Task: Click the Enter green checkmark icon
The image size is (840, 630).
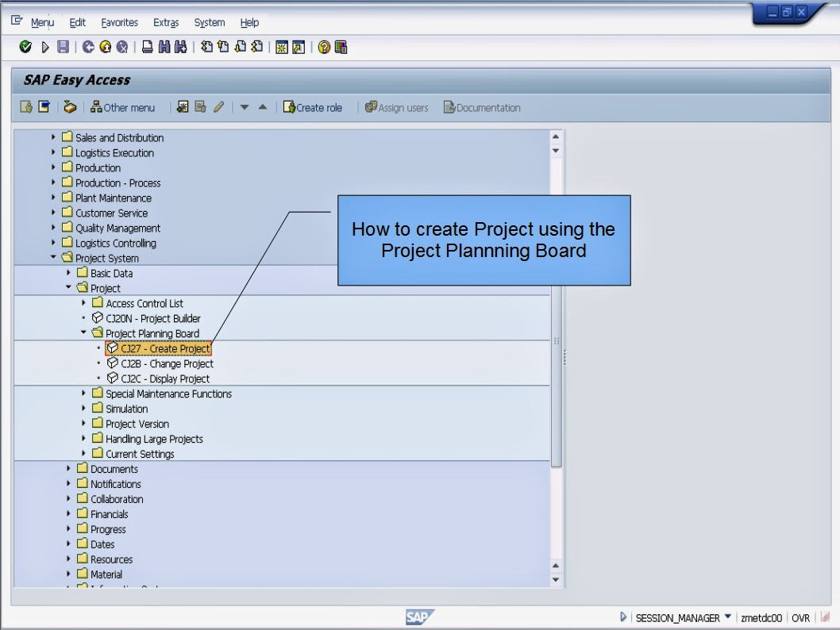Action: click(x=26, y=48)
